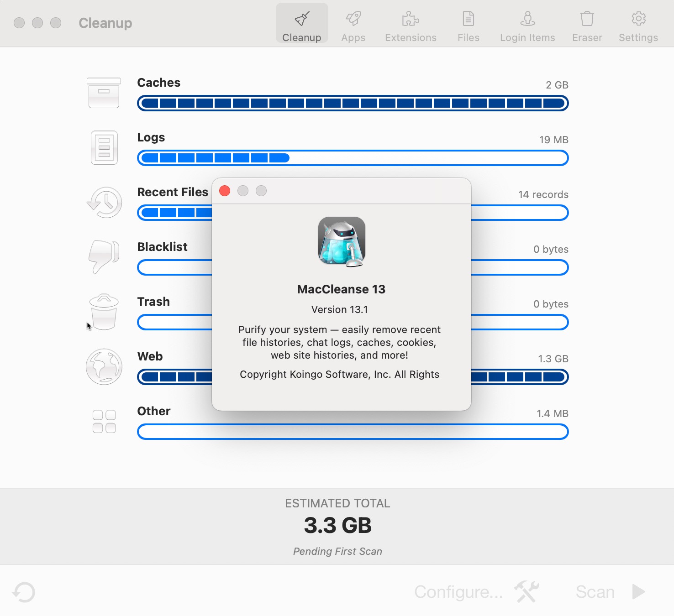This screenshot has height=616, width=674.
Task: Click the Other progress bar
Action: coord(353,432)
